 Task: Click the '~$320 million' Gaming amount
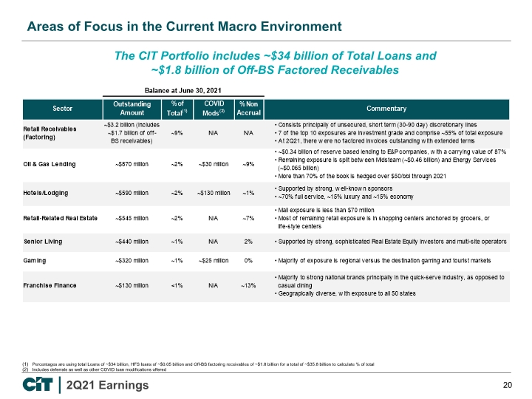click(132, 261)
